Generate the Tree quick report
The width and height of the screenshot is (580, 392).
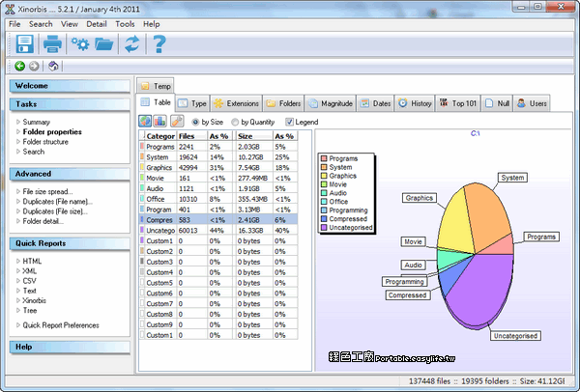coord(30,310)
